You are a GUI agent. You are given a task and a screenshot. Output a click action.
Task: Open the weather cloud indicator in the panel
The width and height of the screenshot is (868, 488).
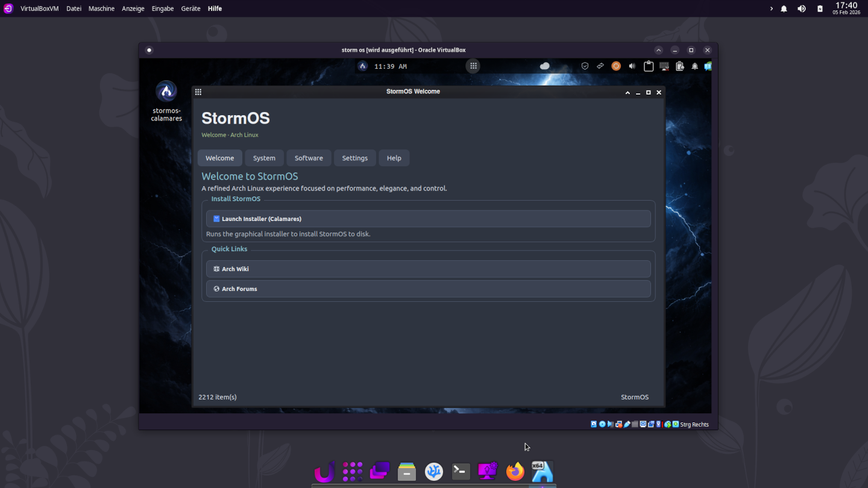coord(545,66)
